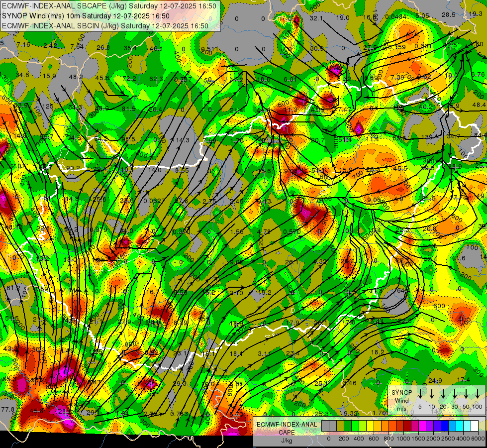Click the '1000' tick label on CAPE scale
The width and height of the screenshot is (487, 448).
[x=403, y=439]
